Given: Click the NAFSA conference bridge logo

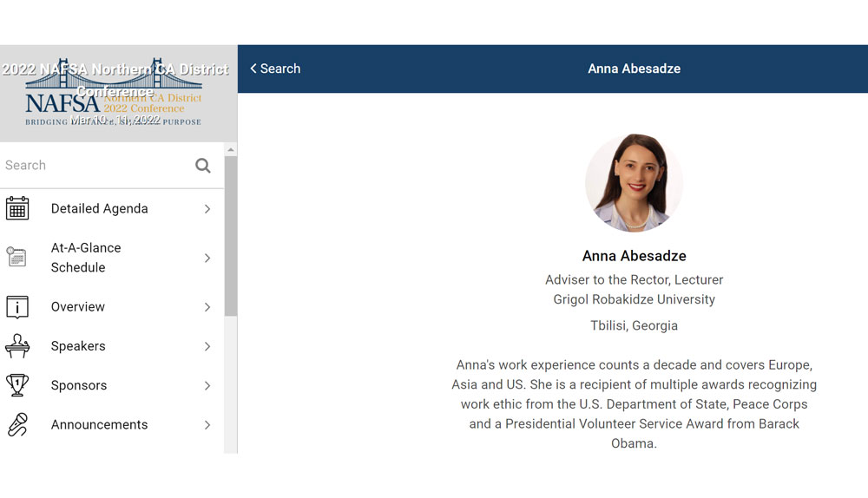Looking at the screenshot, I should point(114,94).
